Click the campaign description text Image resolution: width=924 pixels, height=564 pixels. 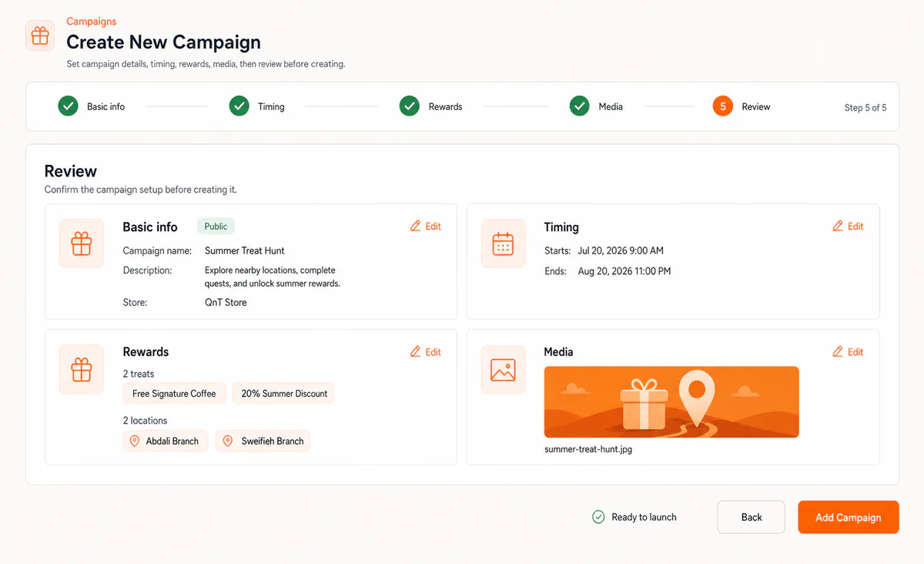(273, 277)
